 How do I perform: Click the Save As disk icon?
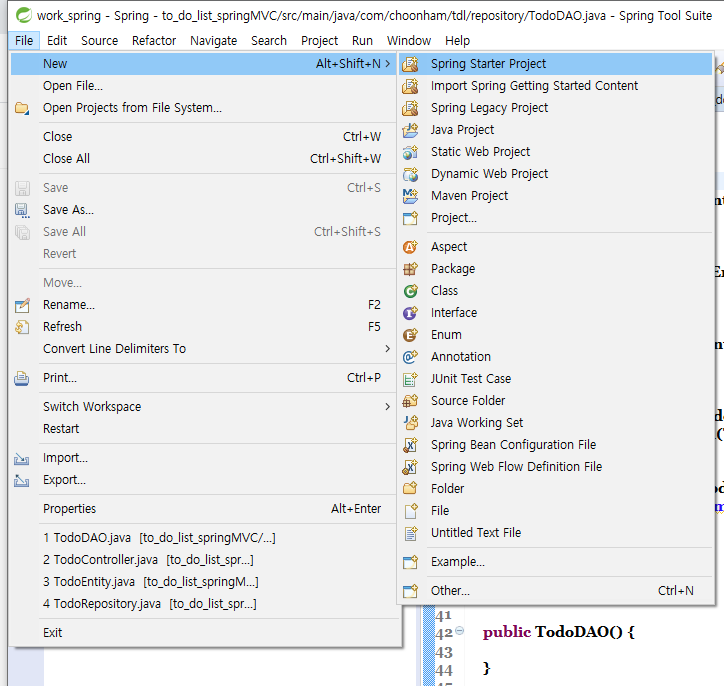tap(22, 210)
